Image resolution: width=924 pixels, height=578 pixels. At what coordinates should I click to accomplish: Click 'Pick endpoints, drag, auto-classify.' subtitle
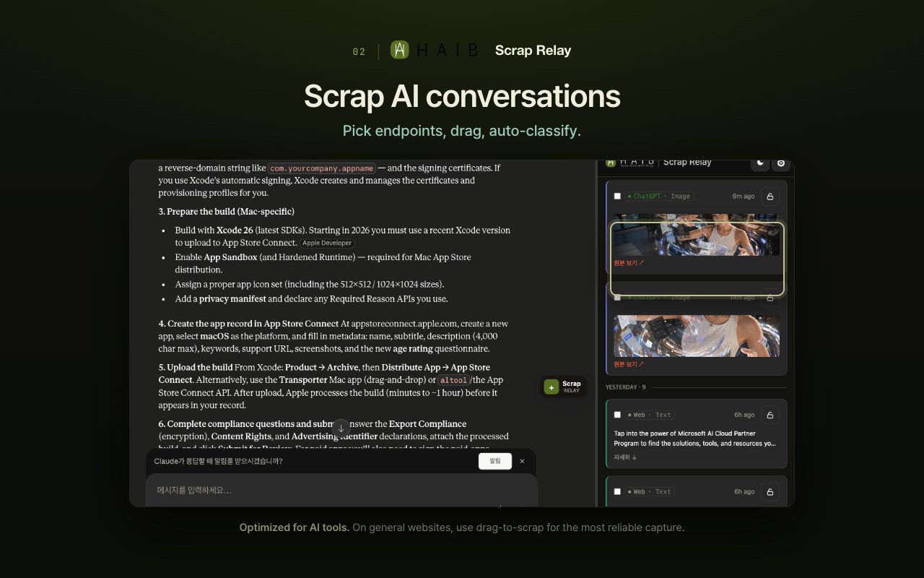pos(462,131)
